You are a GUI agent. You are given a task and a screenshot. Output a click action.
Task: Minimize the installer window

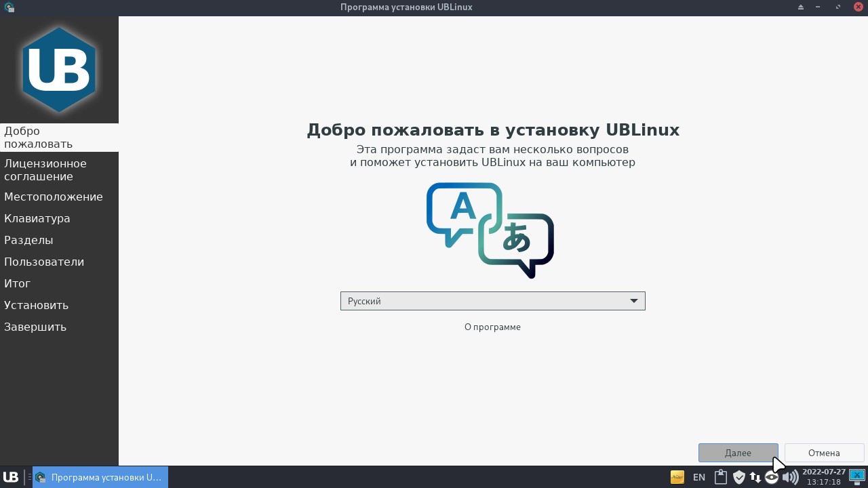click(x=818, y=7)
